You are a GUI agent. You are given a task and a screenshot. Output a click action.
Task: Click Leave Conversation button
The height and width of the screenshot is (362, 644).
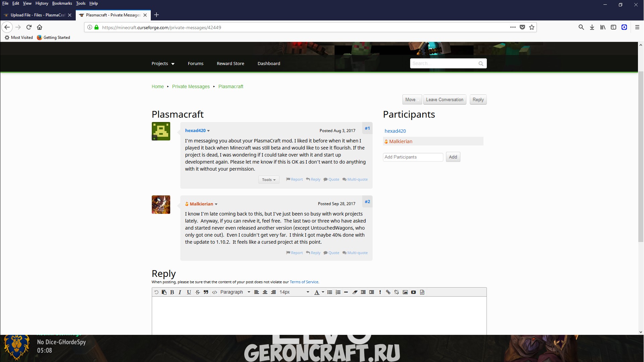coord(445,100)
